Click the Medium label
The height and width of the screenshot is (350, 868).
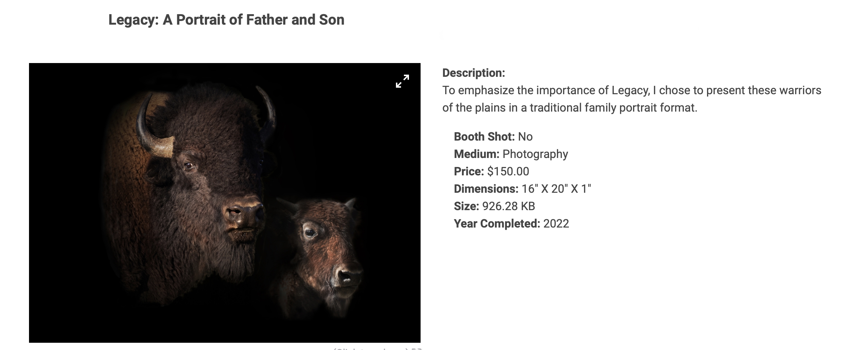[476, 154]
